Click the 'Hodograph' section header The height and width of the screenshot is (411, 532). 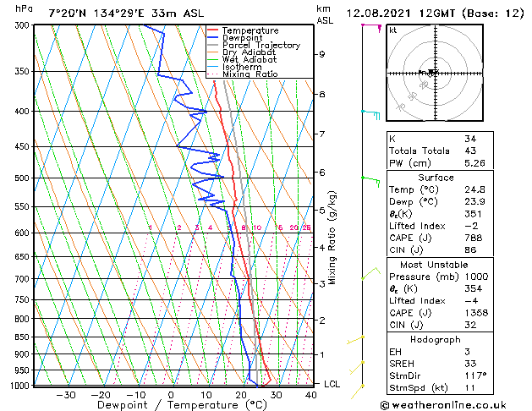[436, 340]
